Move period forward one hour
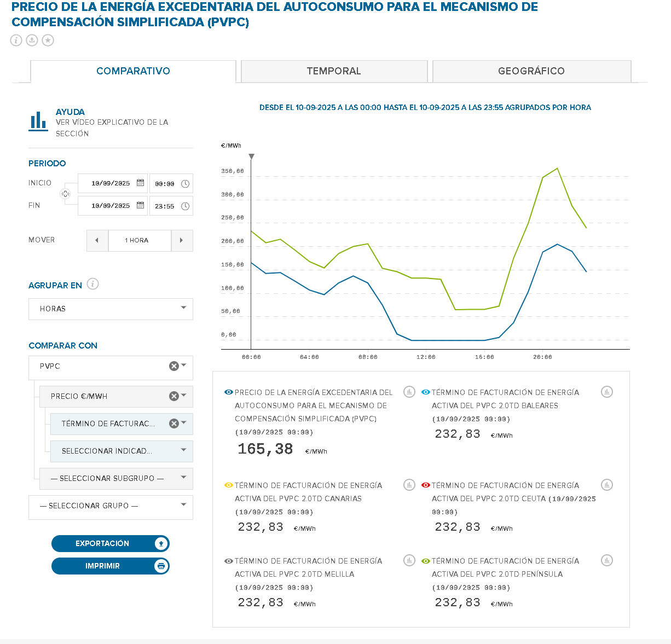The image size is (671, 644). (x=182, y=240)
